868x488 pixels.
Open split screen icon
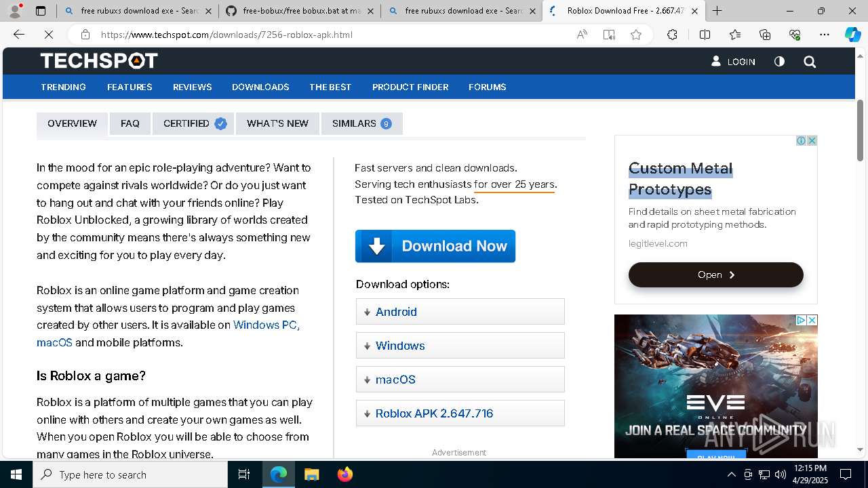(705, 35)
